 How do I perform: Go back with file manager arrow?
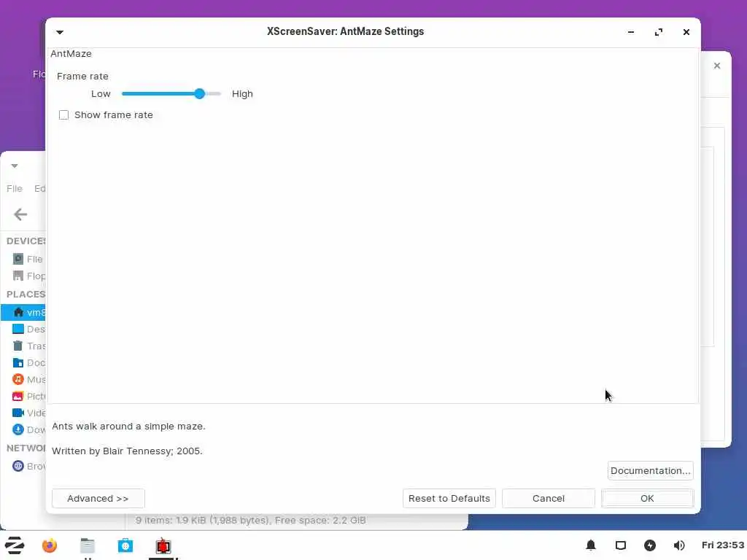20,214
